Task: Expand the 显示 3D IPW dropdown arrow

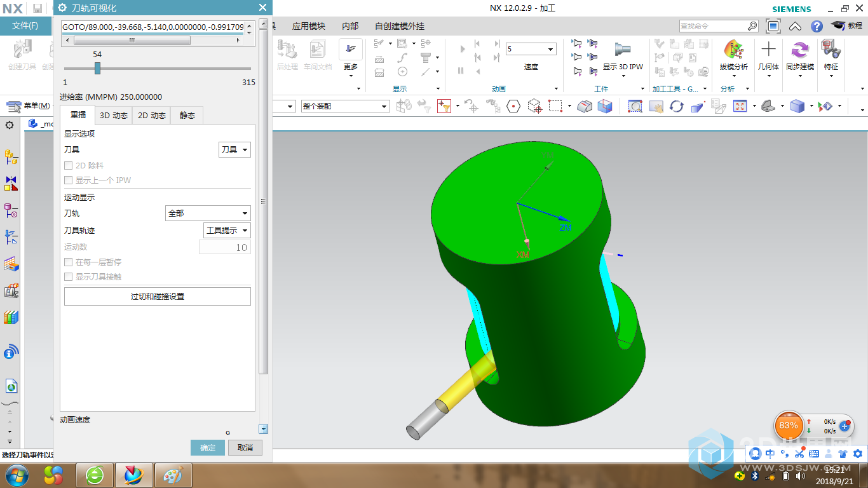Action: [x=623, y=76]
